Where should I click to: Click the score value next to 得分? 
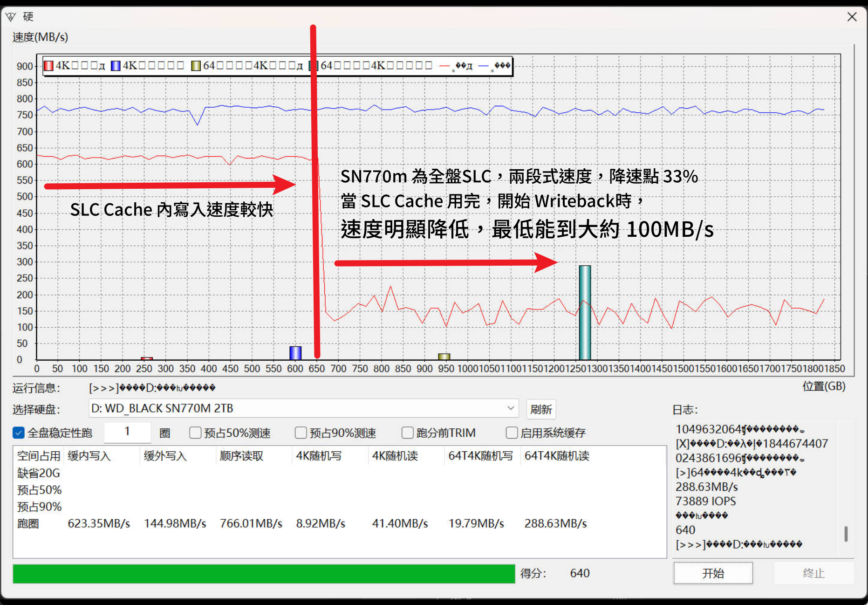click(580, 573)
